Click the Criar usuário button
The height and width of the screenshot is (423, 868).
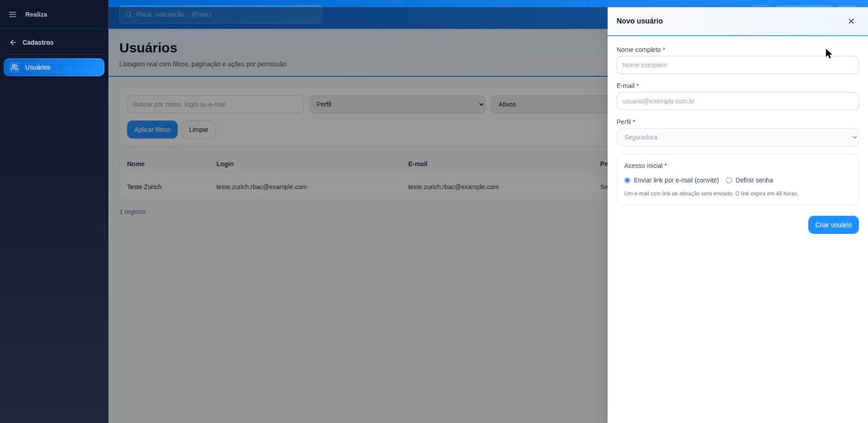coord(833,225)
